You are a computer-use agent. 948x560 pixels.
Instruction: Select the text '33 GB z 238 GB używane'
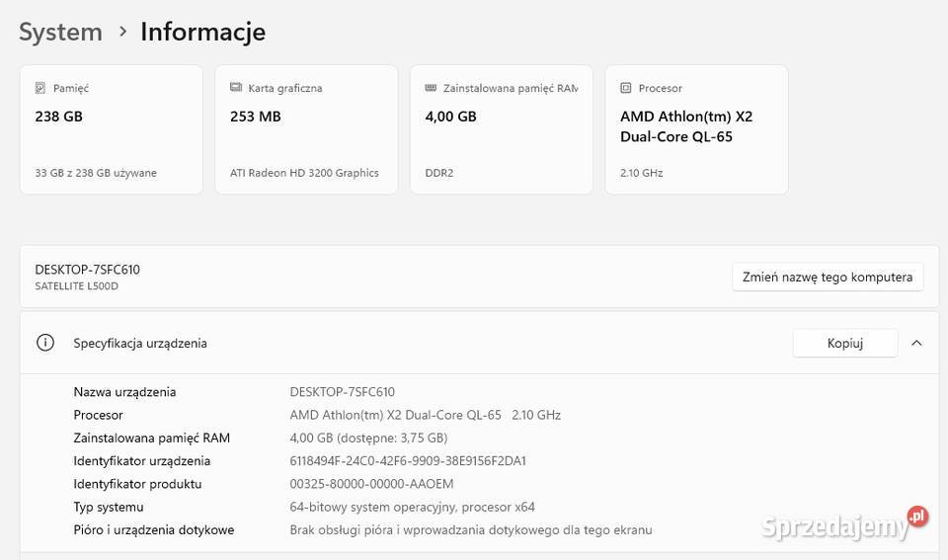pyautogui.click(x=96, y=173)
